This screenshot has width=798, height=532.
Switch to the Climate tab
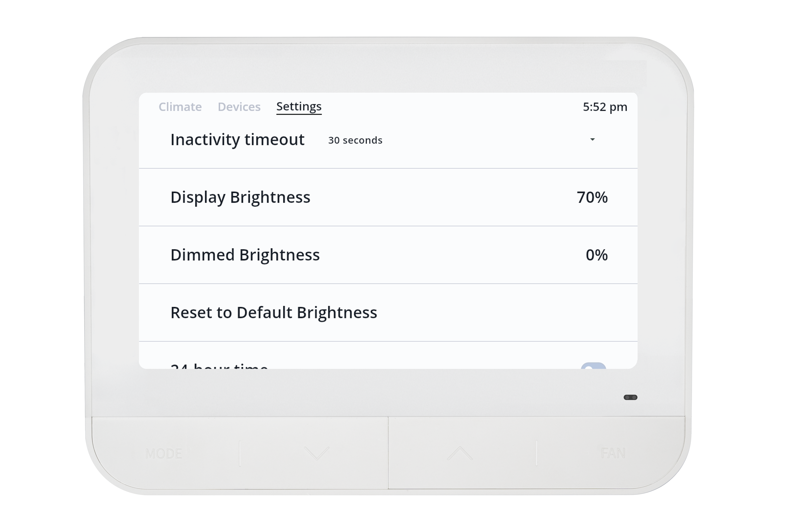[x=180, y=107]
